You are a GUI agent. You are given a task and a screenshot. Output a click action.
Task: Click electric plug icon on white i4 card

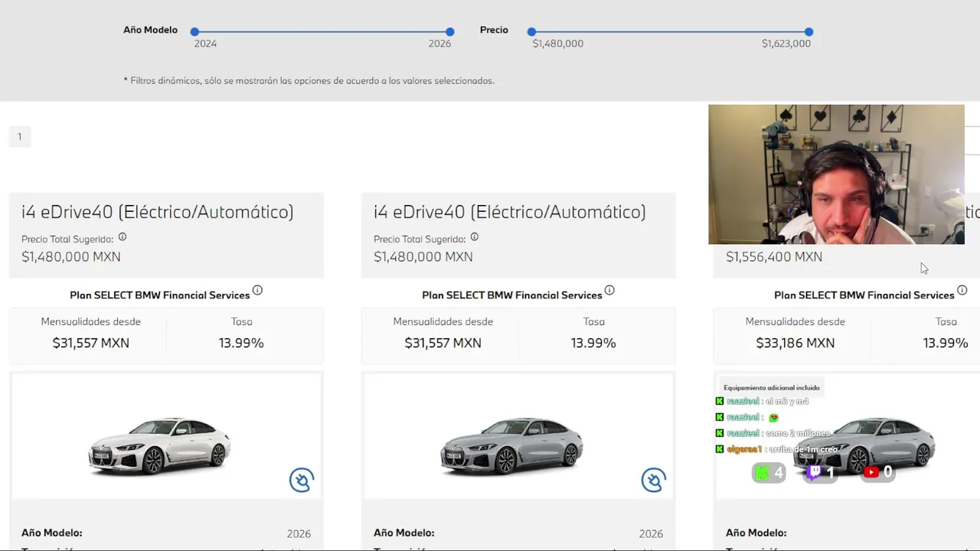click(x=301, y=481)
